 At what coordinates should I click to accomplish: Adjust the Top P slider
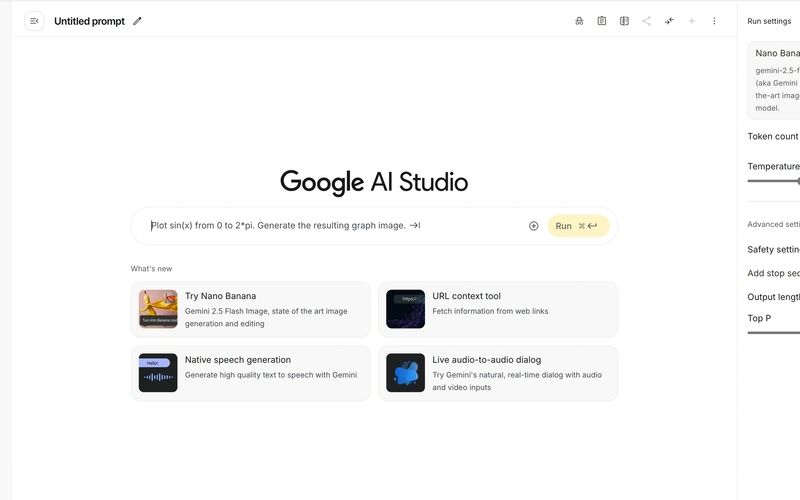tap(774, 333)
